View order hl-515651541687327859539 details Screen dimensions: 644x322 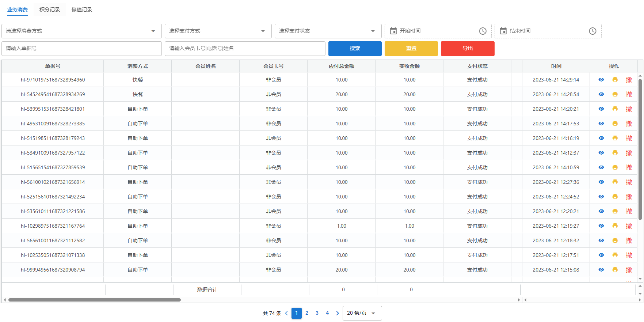[x=601, y=167]
